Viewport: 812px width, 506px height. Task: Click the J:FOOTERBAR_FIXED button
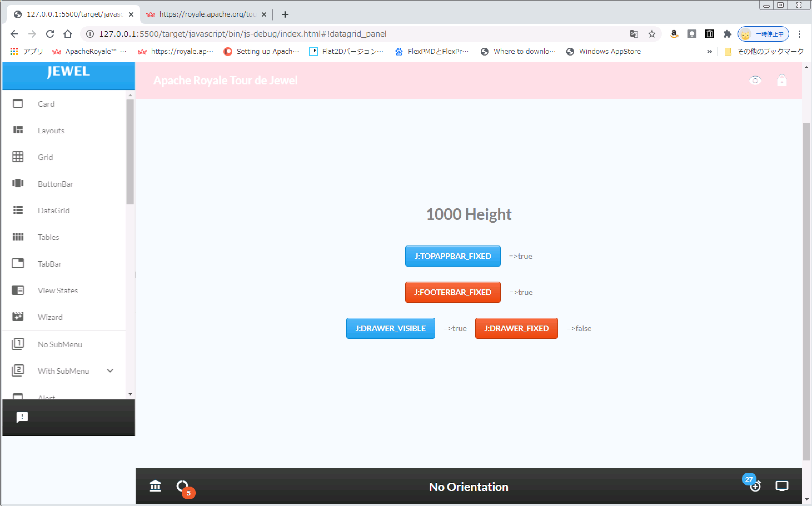452,292
